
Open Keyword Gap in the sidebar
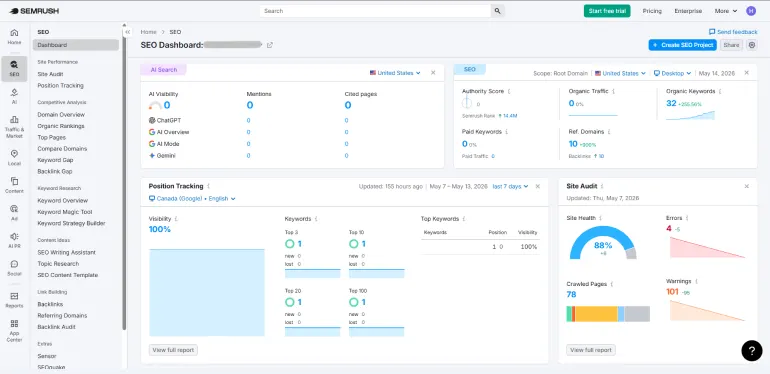click(x=55, y=160)
